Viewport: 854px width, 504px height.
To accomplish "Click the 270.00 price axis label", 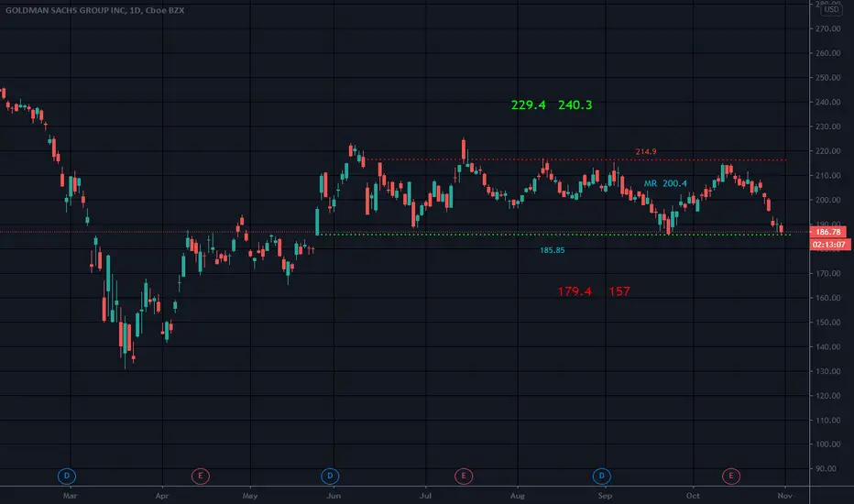I will point(827,28).
